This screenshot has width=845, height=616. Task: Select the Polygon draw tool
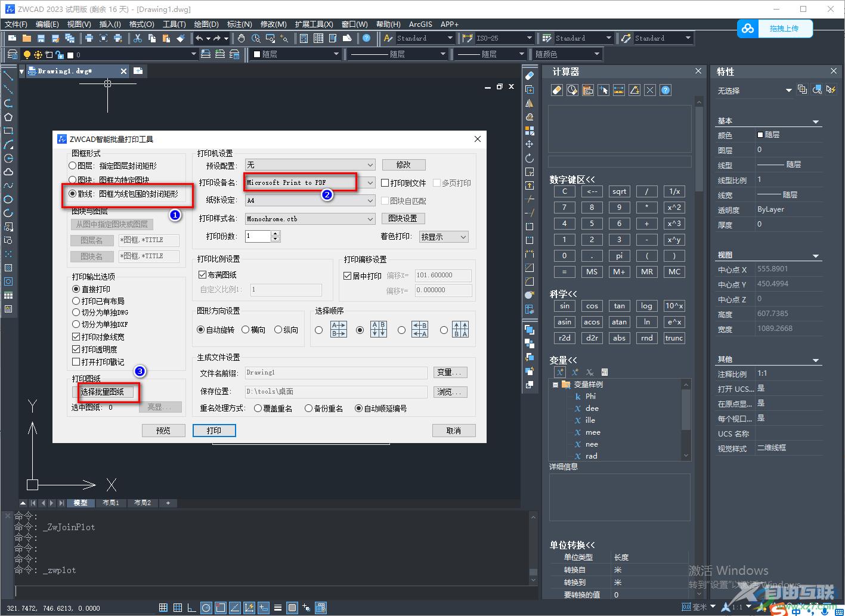coord(8,117)
